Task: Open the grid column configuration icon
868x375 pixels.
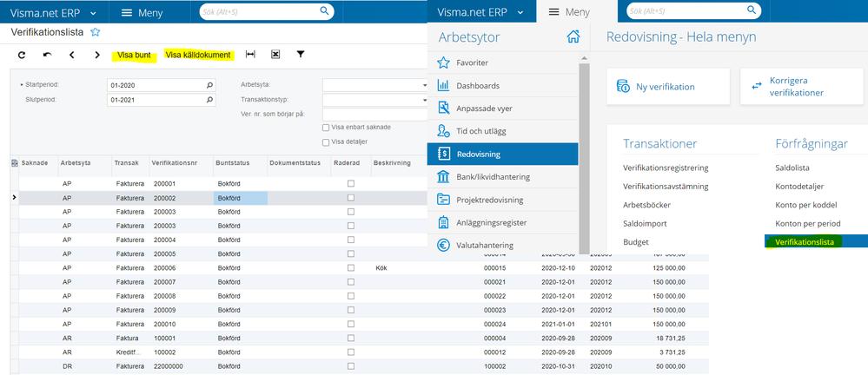Action: click(15, 163)
